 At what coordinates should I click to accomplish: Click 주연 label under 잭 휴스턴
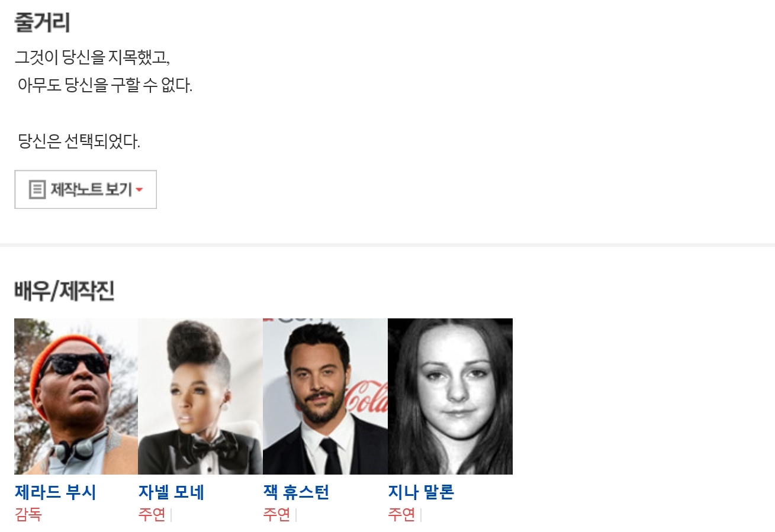coord(276,515)
